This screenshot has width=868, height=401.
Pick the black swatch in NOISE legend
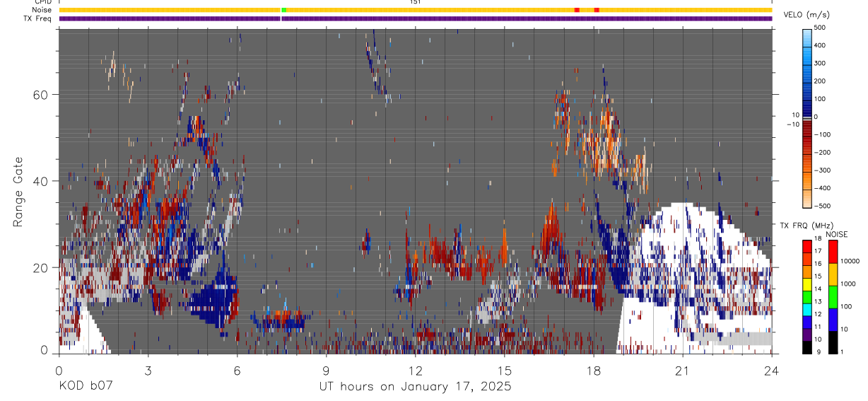click(833, 342)
